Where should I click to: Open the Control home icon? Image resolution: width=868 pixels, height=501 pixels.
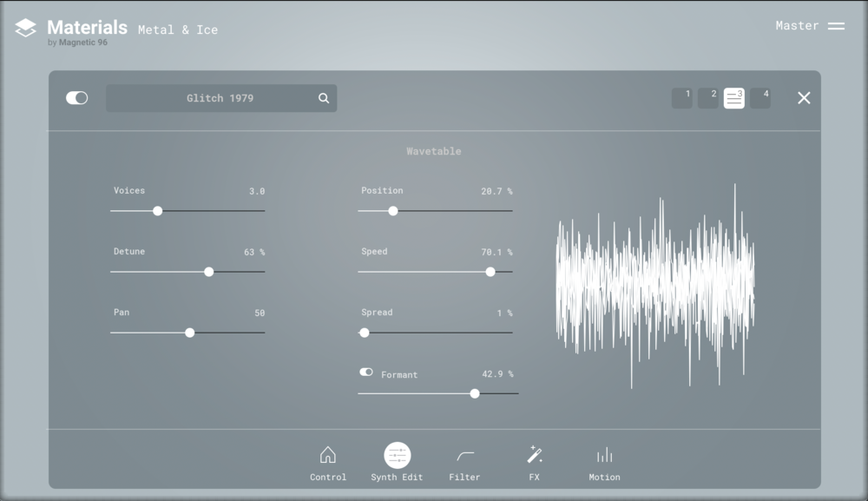coord(328,454)
